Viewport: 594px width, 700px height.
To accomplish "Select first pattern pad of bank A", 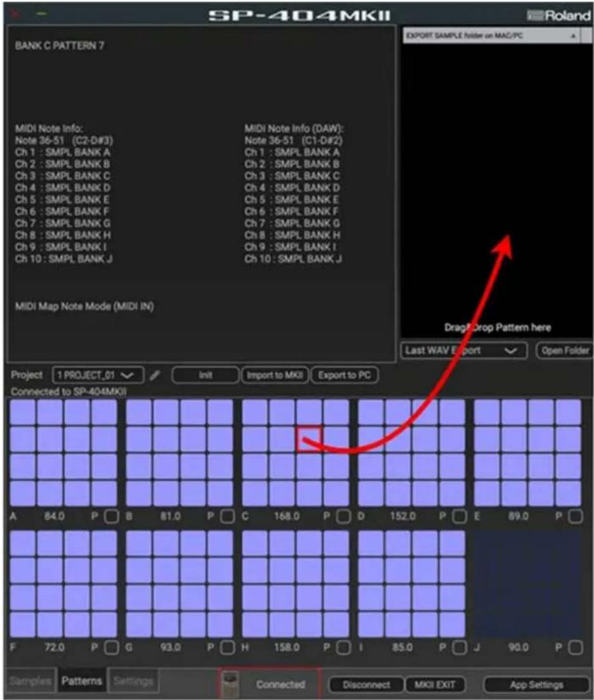I will (x=22, y=412).
